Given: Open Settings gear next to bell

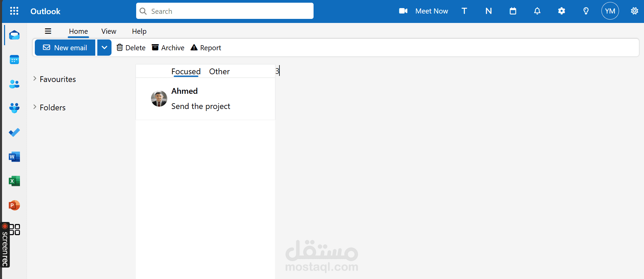Looking at the screenshot, I should (562, 11).
